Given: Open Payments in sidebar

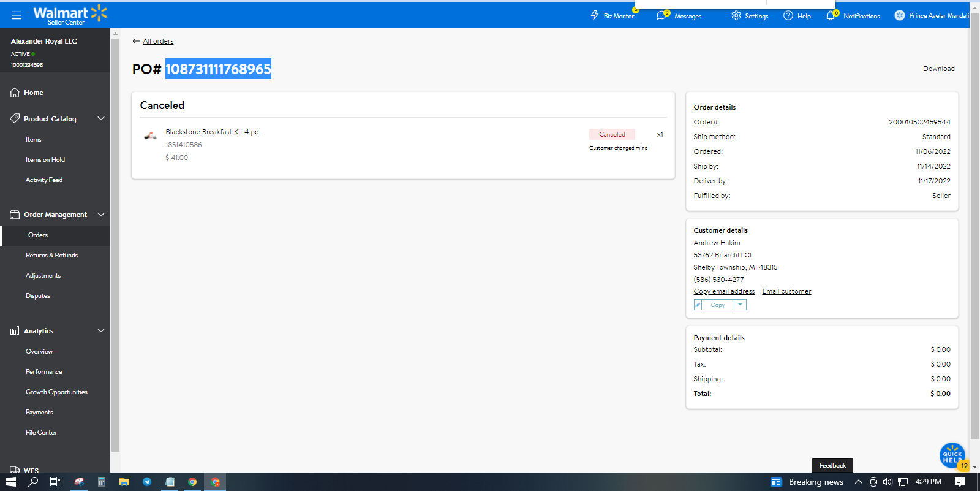Looking at the screenshot, I should 39,413.
